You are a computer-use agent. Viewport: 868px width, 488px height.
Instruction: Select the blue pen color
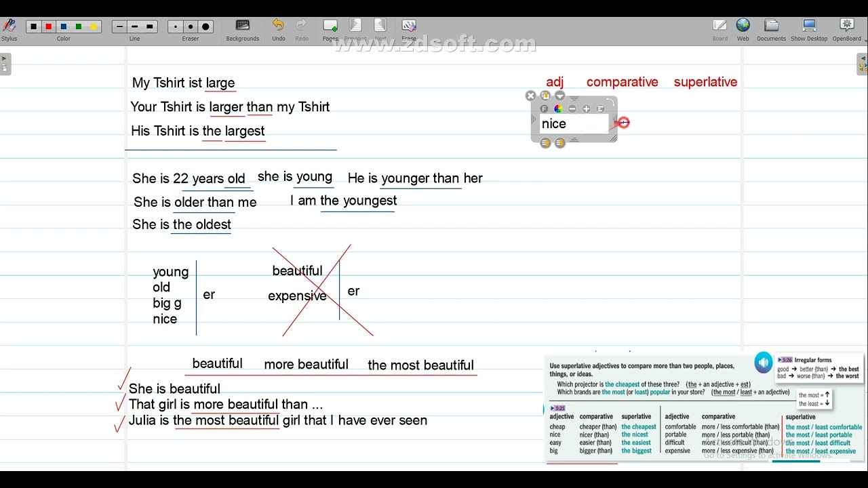[63, 26]
